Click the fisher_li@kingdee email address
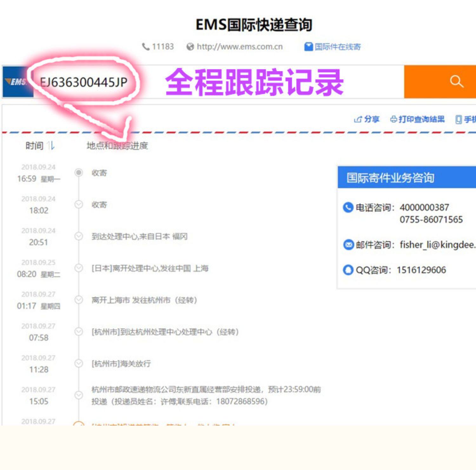This screenshot has height=470, width=476. tap(438, 245)
